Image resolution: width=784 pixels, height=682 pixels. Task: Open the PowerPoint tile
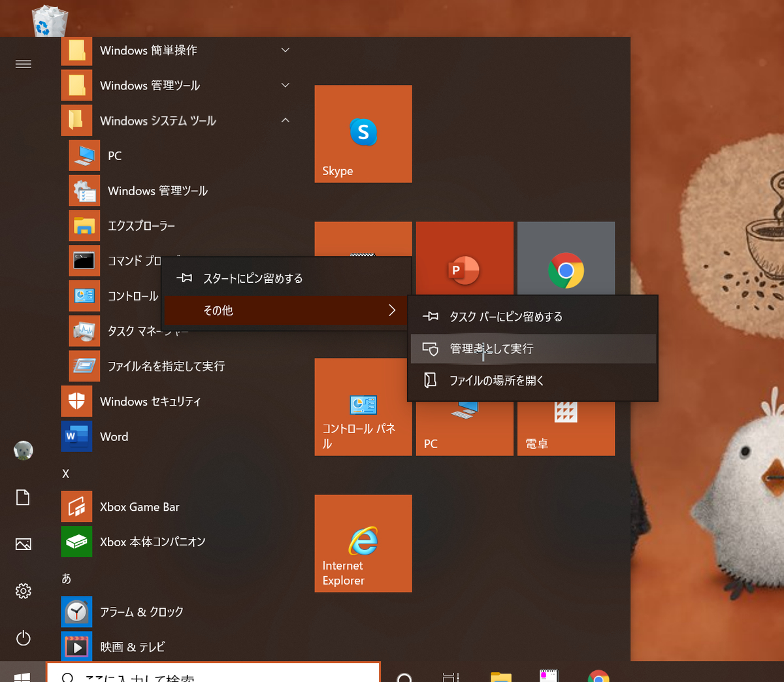465,259
